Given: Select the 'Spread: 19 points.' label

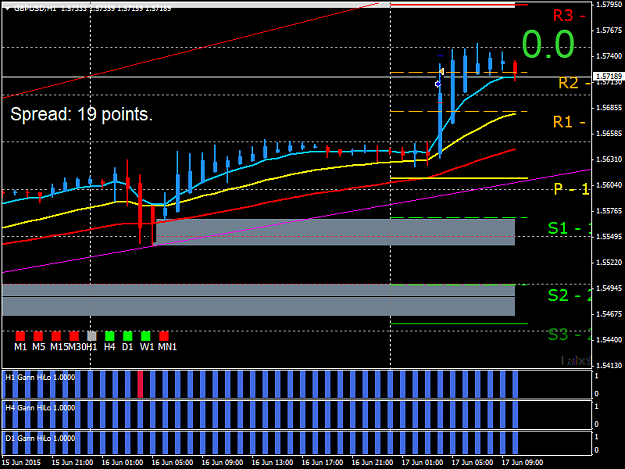Looking at the screenshot, I should coord(81,114).
